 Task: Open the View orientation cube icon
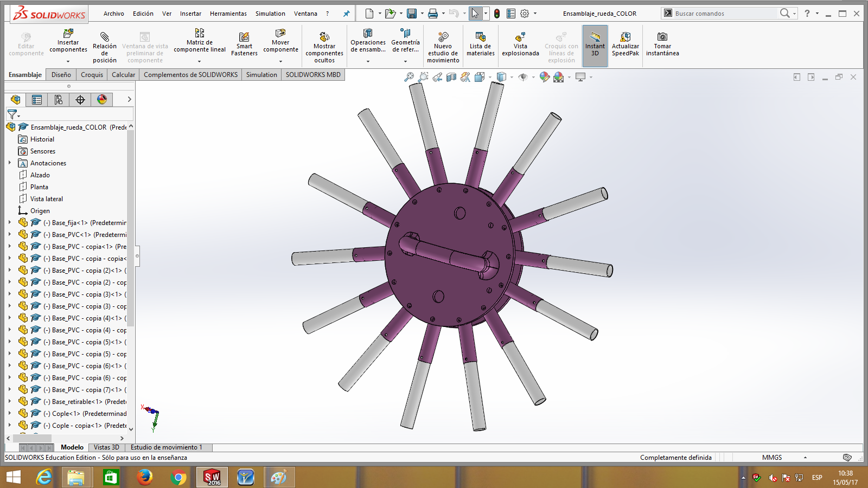point(480,78)
